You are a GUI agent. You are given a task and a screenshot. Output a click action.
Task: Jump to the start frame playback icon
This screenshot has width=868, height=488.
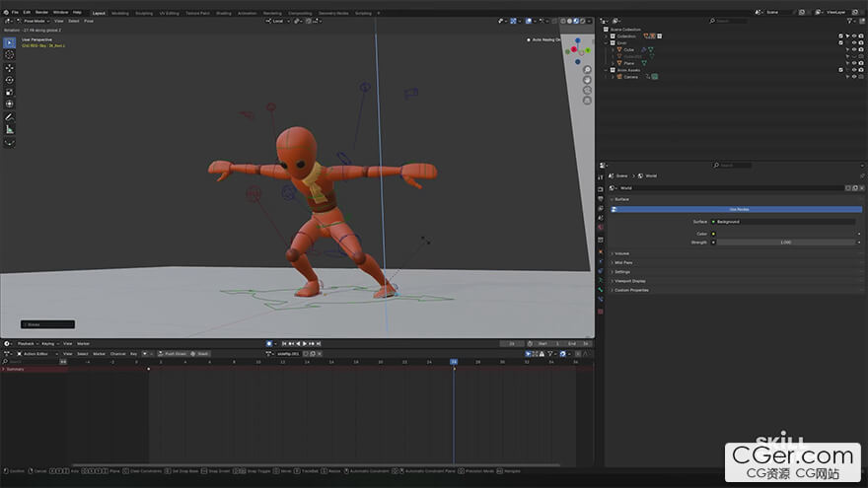pos(284,344)
